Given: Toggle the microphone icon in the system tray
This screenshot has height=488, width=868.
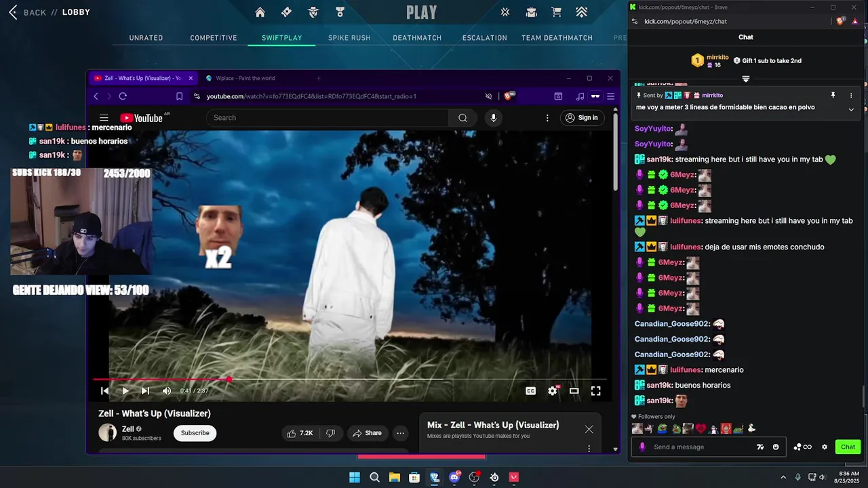Looking at the screenshot, I should click(797, 477).
